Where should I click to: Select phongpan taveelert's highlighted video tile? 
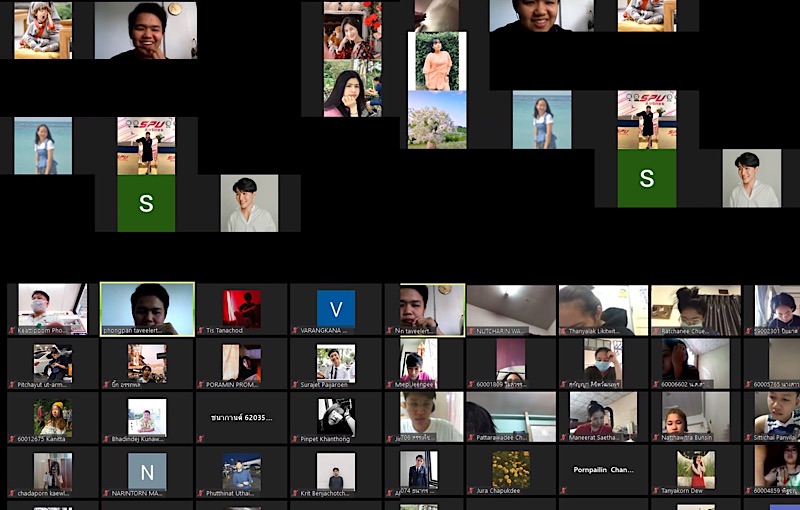pos(147,309)
